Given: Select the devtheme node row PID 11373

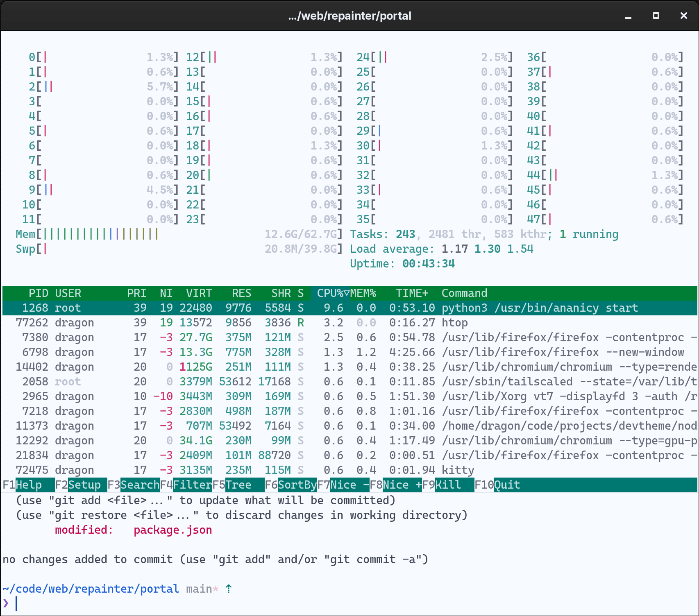Looking at the screenshot, I should 350,426.
